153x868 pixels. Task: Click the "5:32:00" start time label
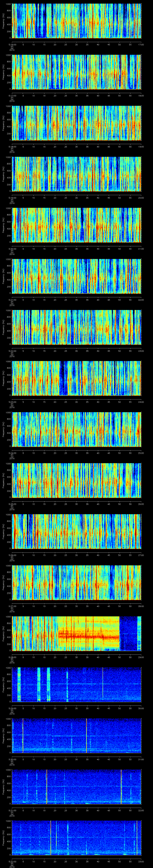point(12,861)
